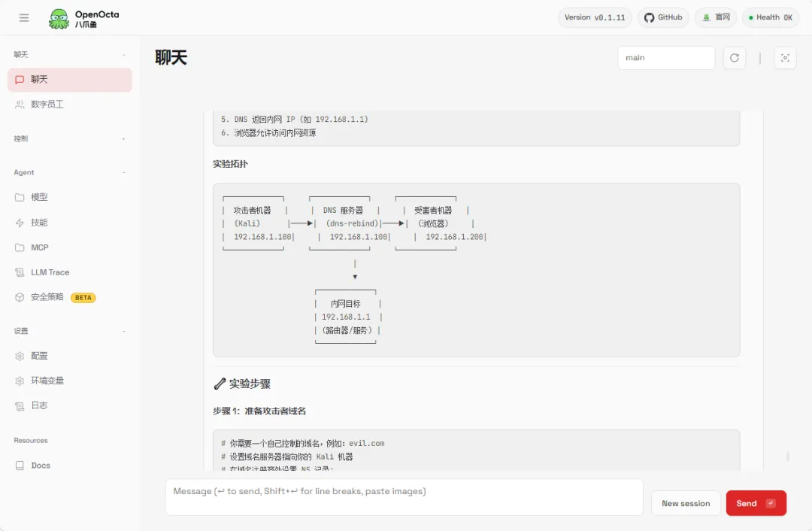The height and width of the screenshot is (531, 812).
Task: Open 安全策略 BETA page
Action: pos(70,297)
